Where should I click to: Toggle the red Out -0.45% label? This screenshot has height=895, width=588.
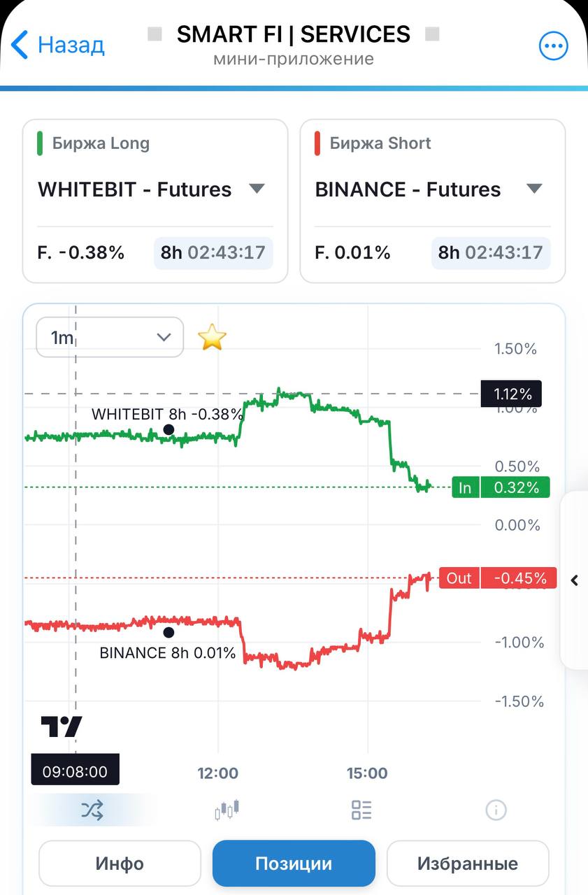pyautogui.click(x=498, y=578)
